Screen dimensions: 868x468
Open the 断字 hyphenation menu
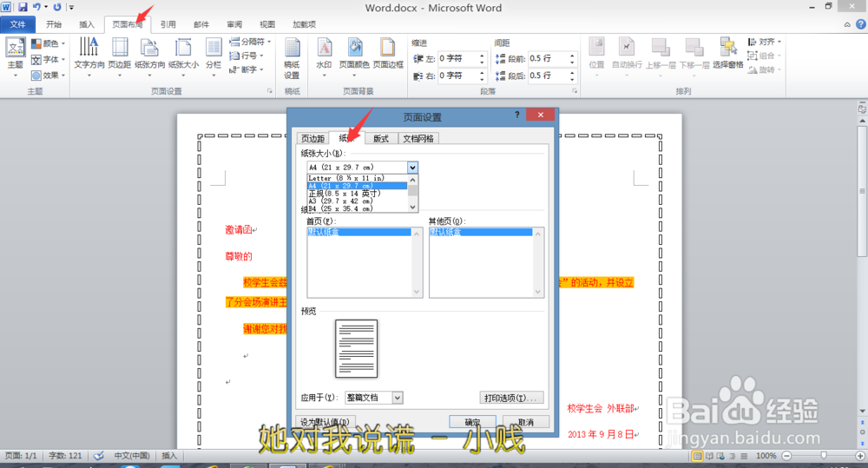pyautogui.click(x=246, y=69)
